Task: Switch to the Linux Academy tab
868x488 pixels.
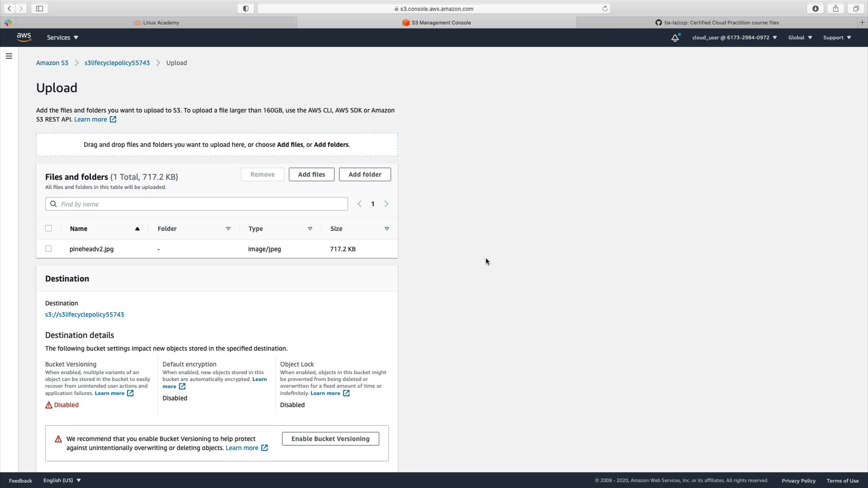Action: point(156,22)
